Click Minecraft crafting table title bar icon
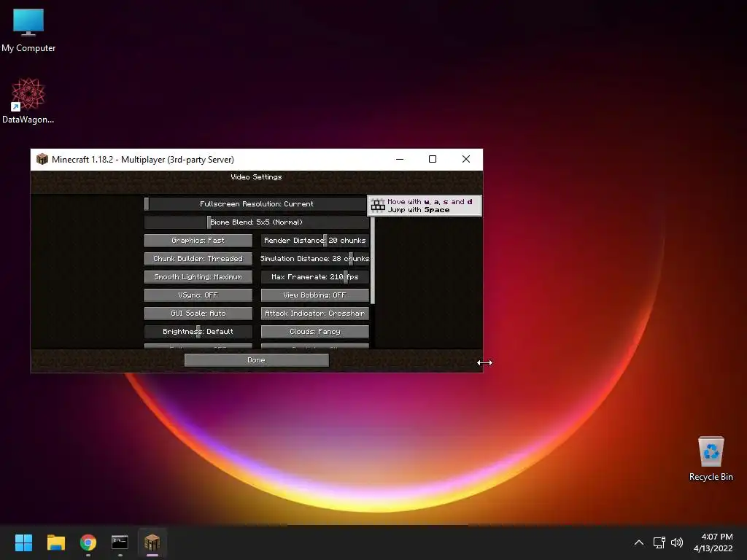The height and width of the screenshot is (560, 747). tap(42, 160)
